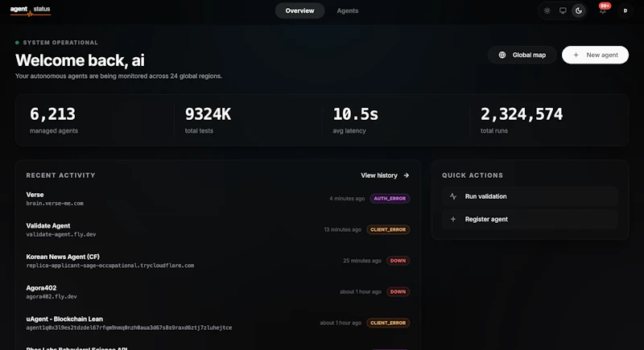Image resolution: width=644 pixels, height=350 pixels.
Task: Click the arrow next to View history
Action: pos(407,175)
